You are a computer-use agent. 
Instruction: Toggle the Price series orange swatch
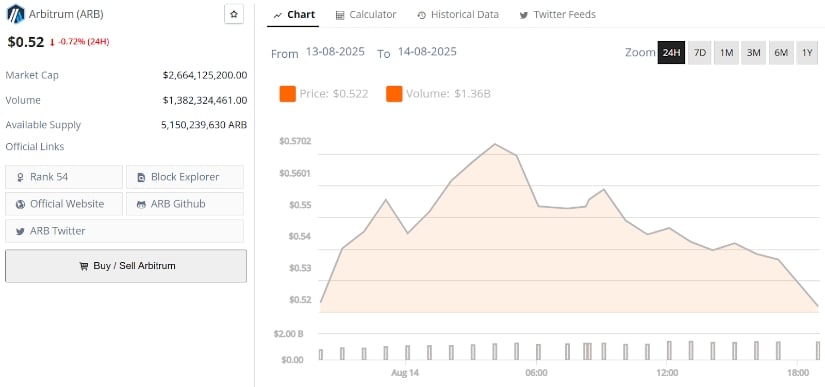(x=287, y=94)
